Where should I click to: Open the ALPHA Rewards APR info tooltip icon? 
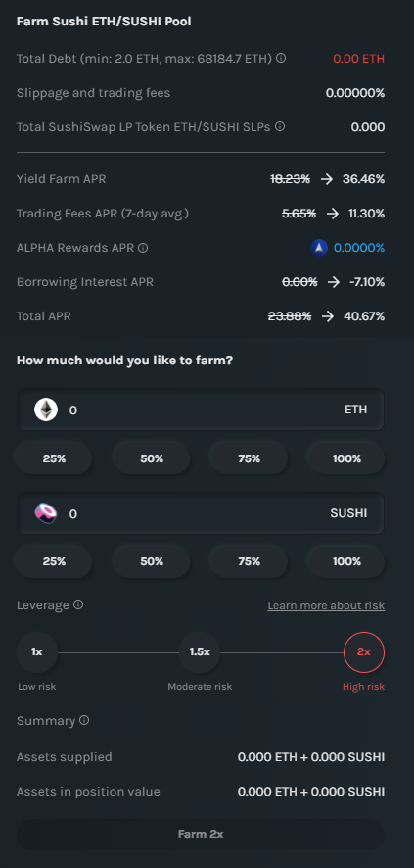click(x=143, y=248)
